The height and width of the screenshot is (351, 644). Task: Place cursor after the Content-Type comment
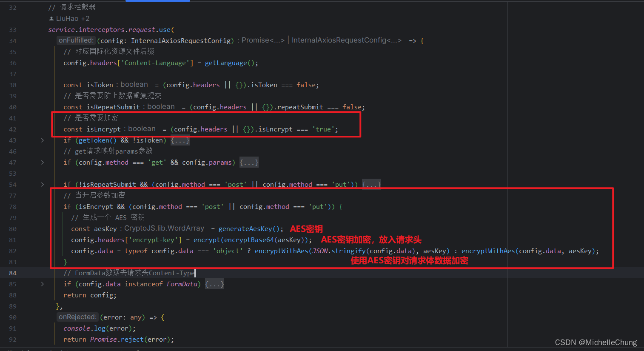pyautogui.click(x=194, y=273)
